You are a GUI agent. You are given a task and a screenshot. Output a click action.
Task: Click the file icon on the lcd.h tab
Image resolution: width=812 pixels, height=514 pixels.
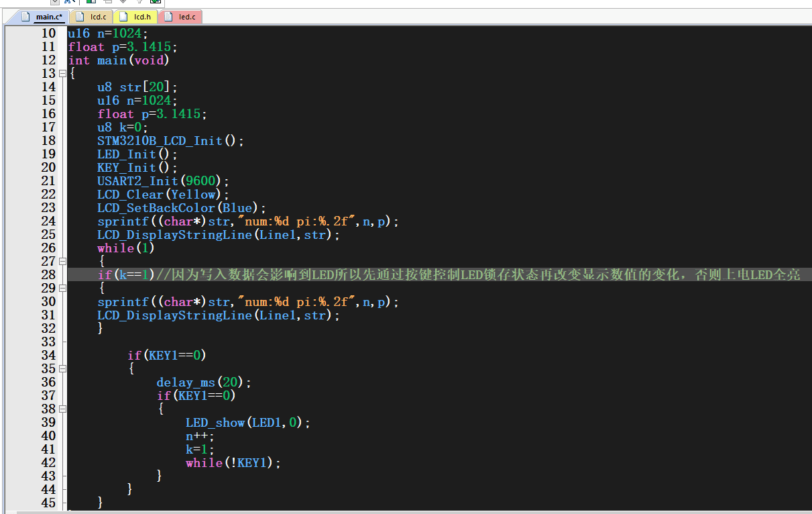click(x=123, y=17)
